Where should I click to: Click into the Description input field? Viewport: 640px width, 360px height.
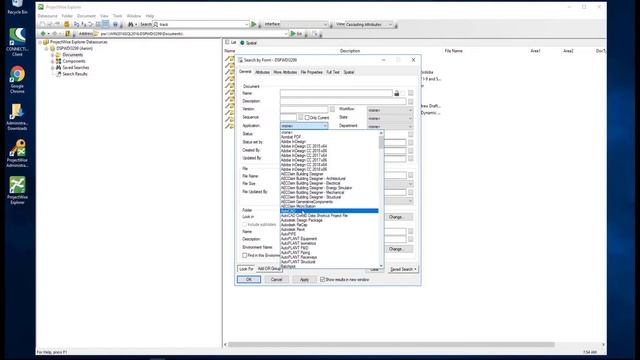(x=343, y=101)
